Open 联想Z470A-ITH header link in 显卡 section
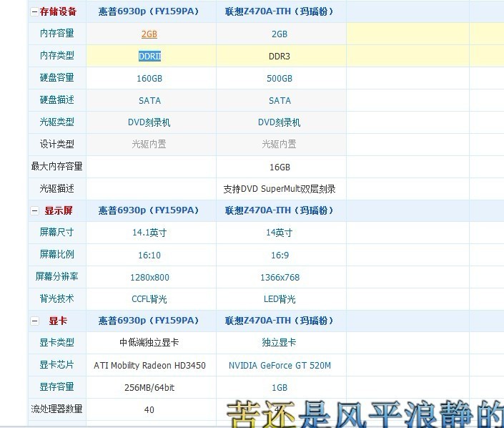Viewport: 504px width, 428px height. tap(279, 321)
